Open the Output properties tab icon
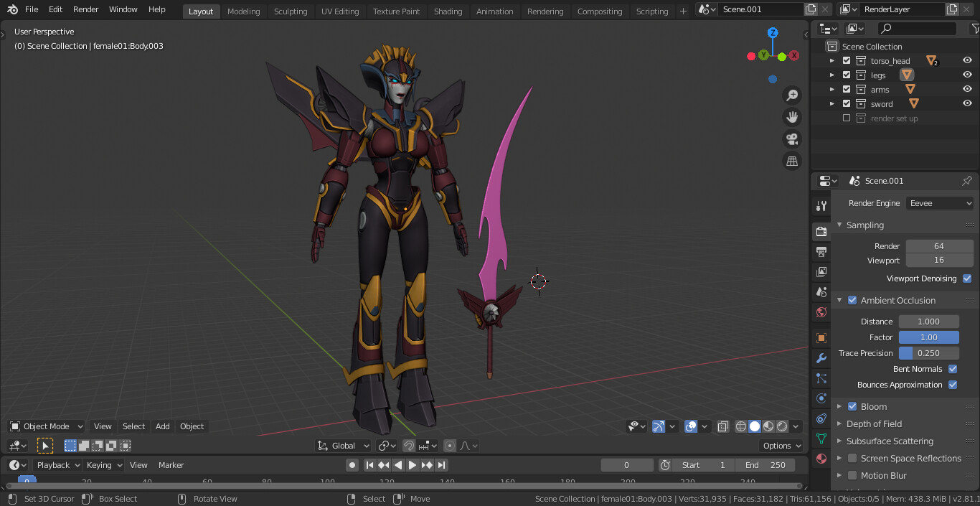Viewport: 980px width, 506px height. pyautogui.click(x=821, y=252)
